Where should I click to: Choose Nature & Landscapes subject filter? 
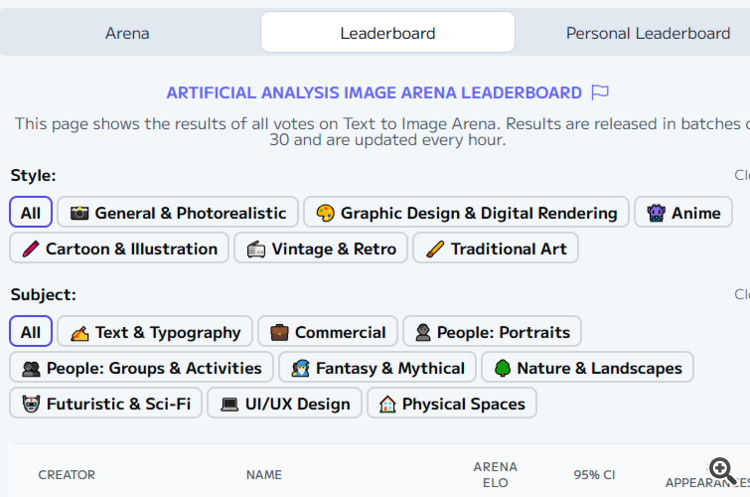[x=587, y=368]
